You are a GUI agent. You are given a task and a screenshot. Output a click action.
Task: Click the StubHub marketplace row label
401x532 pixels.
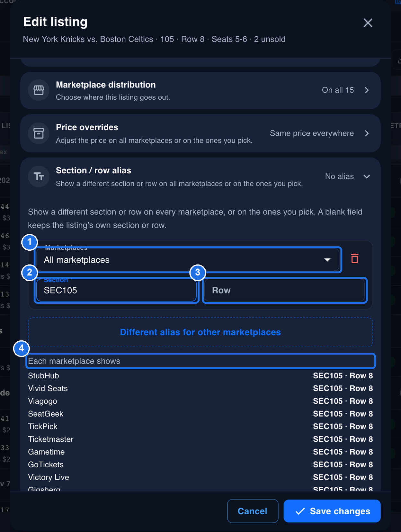tap(43, 376)
